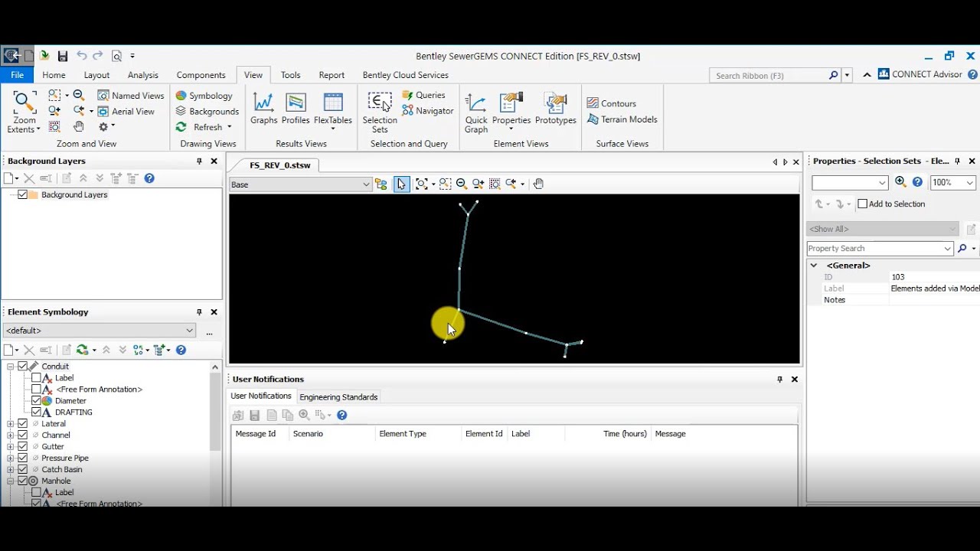Open Symbology manager

pyautogui.click(x=204, y=96)
